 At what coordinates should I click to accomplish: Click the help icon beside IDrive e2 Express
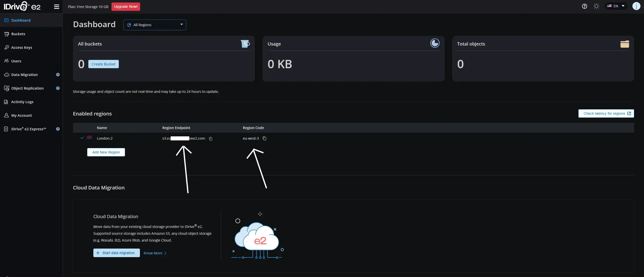[x=58, y=129]
